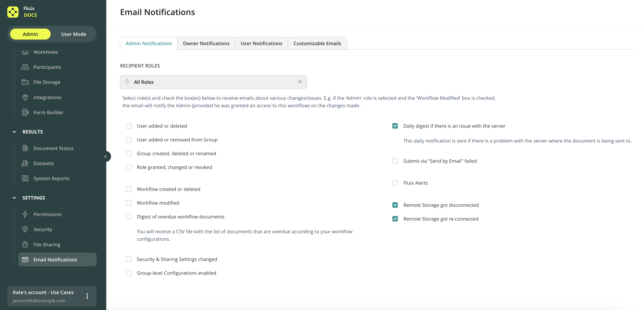Screen dimensions: 644x310
Task: Clear All Roles with the X
Action: click(x=299, y=82)
